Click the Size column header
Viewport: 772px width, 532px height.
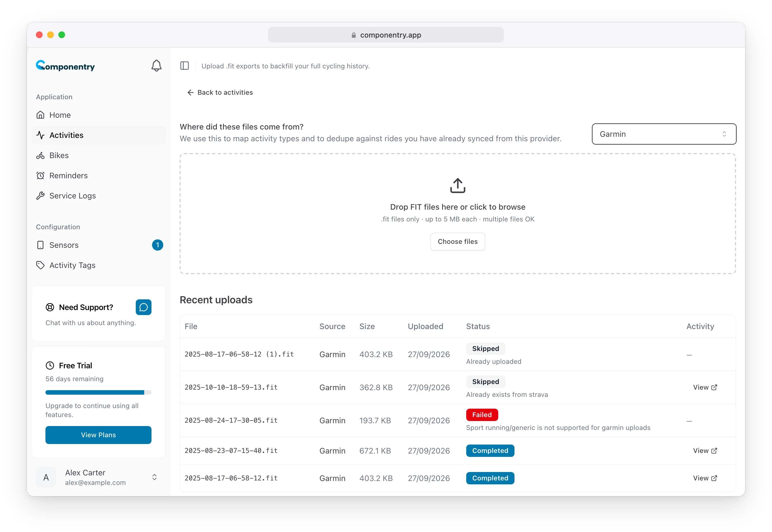coord(367,326)
